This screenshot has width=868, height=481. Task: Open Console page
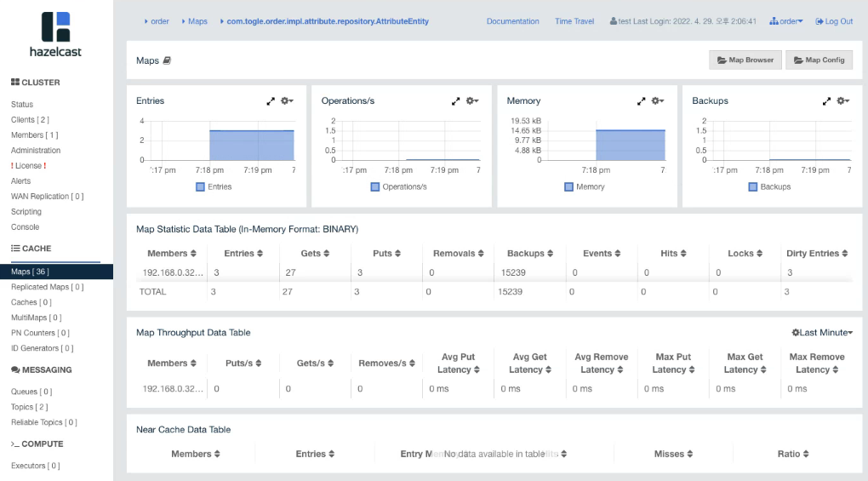pos(25,227)
